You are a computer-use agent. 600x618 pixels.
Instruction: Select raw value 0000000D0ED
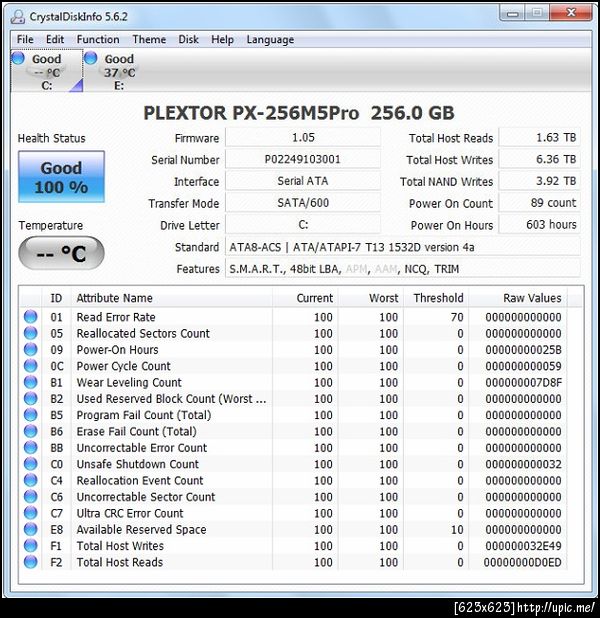coord(522,562)
